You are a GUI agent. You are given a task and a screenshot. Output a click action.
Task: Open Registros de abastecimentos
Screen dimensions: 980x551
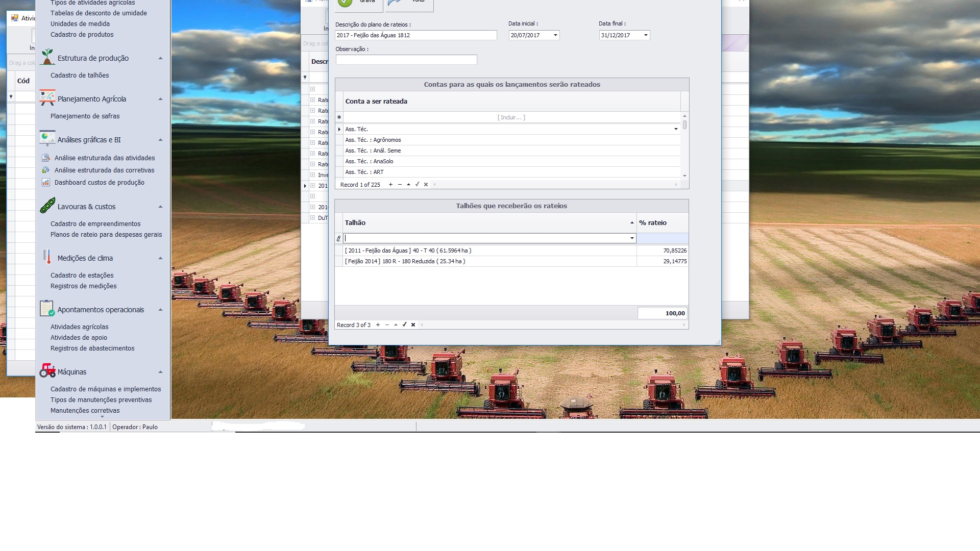tap(92, 348)
